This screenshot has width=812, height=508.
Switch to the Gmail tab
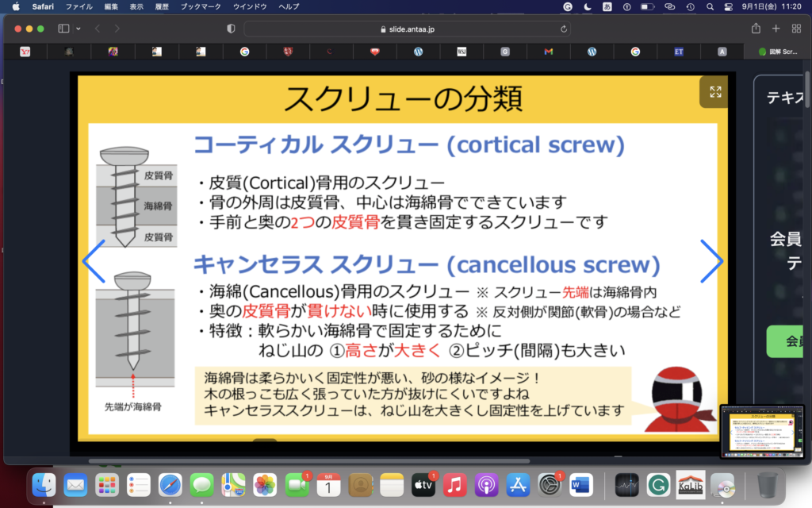click(547, 52)
